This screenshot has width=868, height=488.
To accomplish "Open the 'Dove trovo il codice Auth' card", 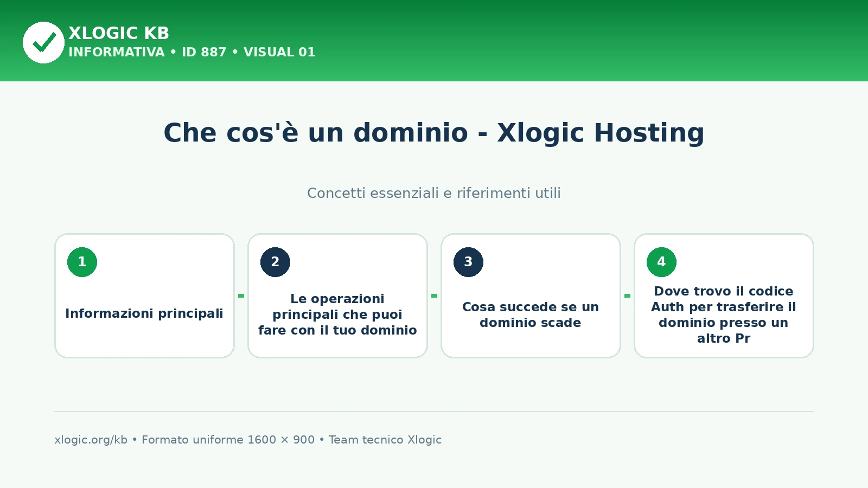I will click(x=724, y=296).
